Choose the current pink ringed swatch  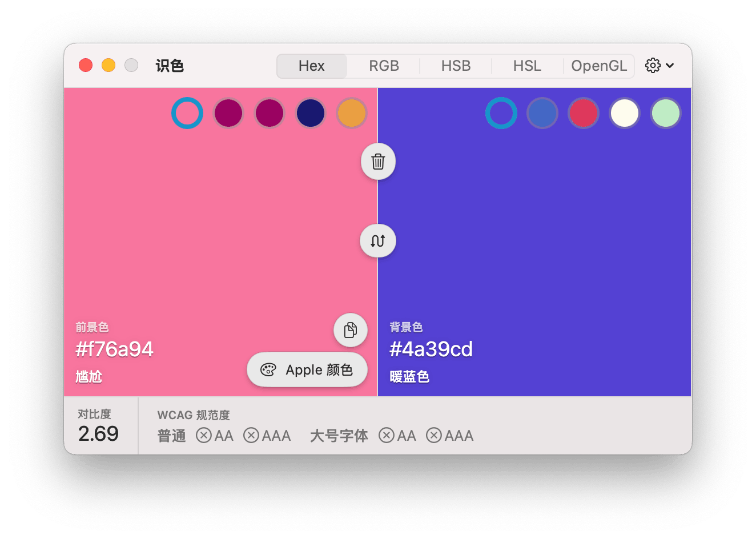(x=187, y=113)
